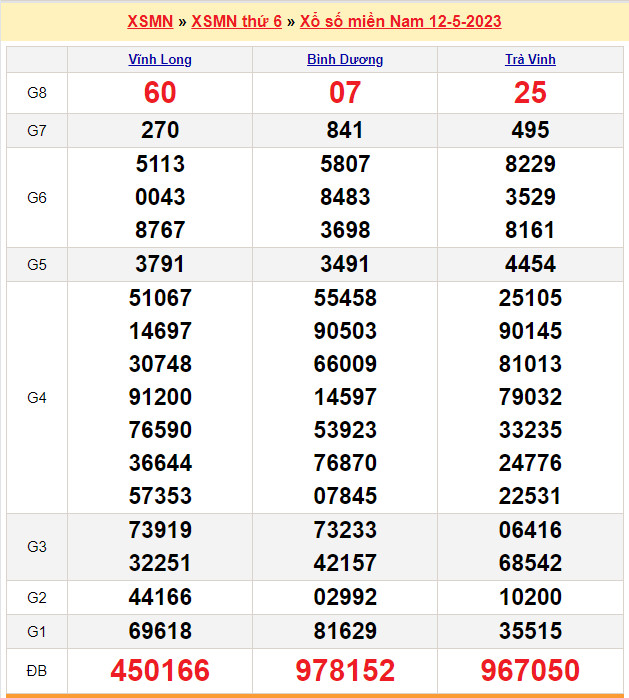The width and height of the screenshot is (629, 698).
Task: Click G3 number 06416
Action: point(530,530)
